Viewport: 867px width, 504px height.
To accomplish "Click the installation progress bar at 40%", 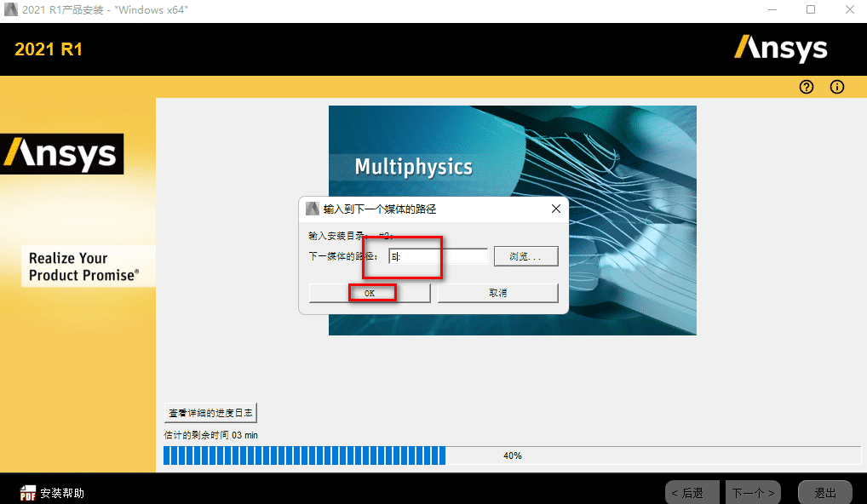I will [x=512, y=455].
